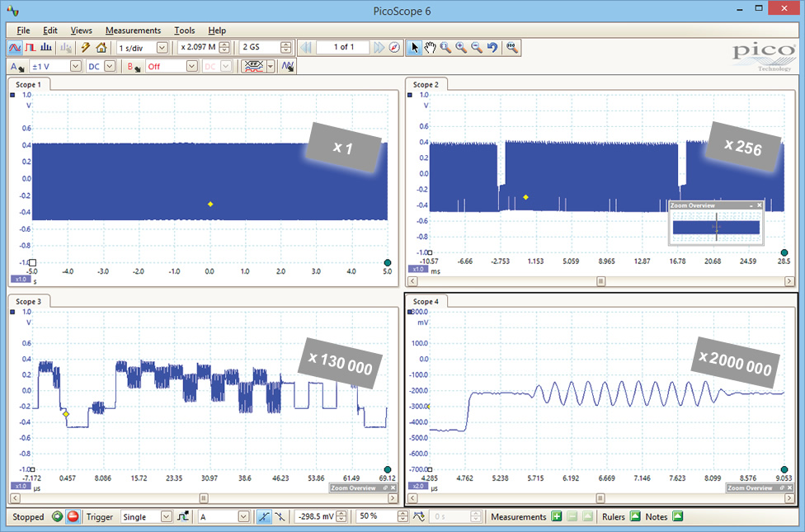
Task: Click the green Start capture button
Action: click(x=57, y=516)
